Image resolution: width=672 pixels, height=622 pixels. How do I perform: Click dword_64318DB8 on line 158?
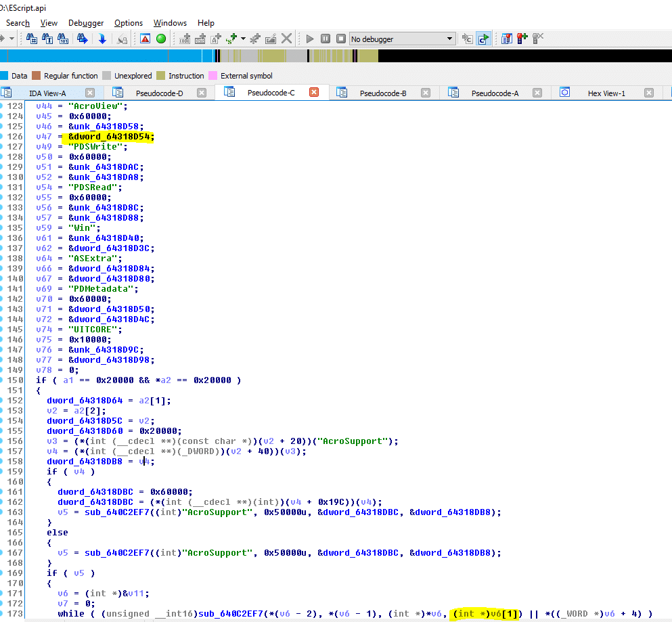tap(85, 462)
